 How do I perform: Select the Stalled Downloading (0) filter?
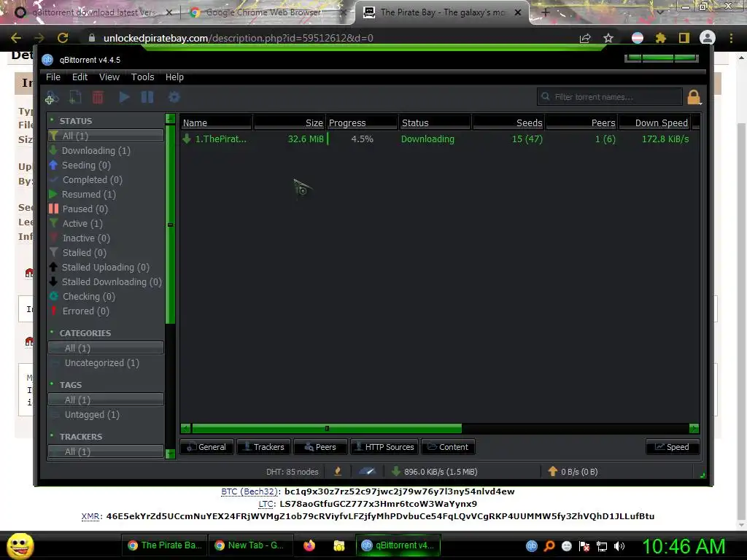point(106,282)
